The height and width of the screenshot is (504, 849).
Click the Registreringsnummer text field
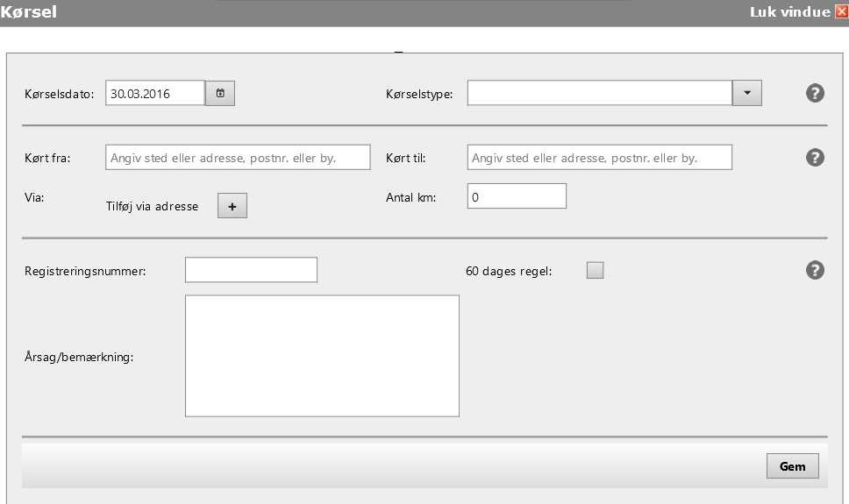click(x=251, y=271)
